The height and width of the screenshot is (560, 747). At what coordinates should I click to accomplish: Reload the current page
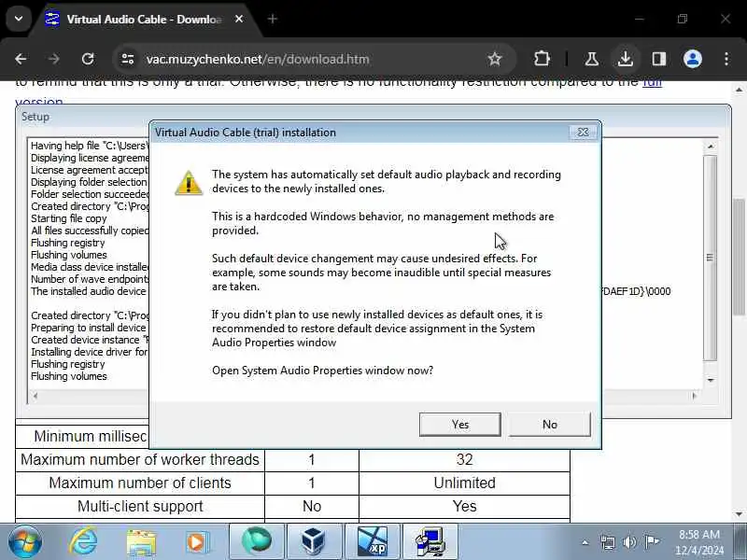[x=88, y=59]
